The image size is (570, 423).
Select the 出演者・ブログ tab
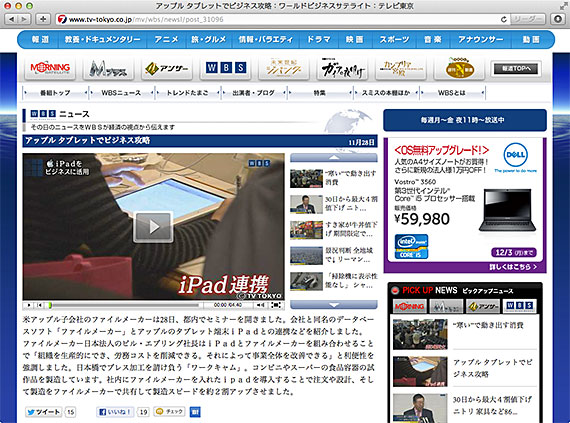click(253, 93)
